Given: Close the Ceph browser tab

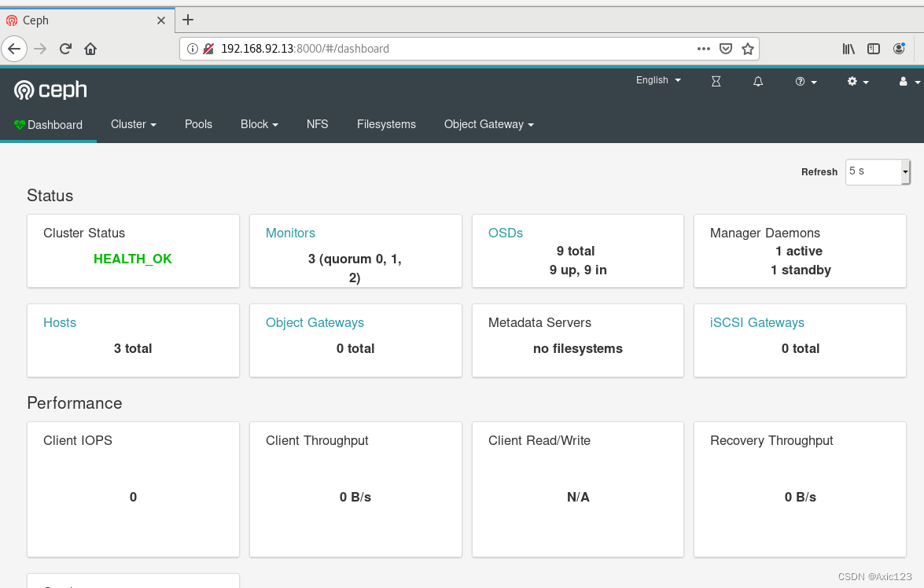Looking at the screenshot, I should [161, 20].
